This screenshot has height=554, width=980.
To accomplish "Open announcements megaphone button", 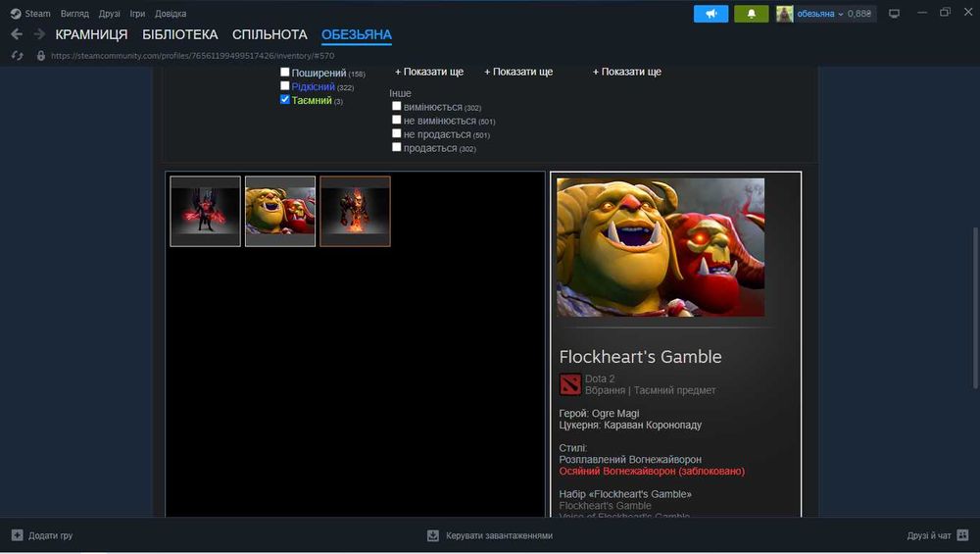I will tap(710, 13).
